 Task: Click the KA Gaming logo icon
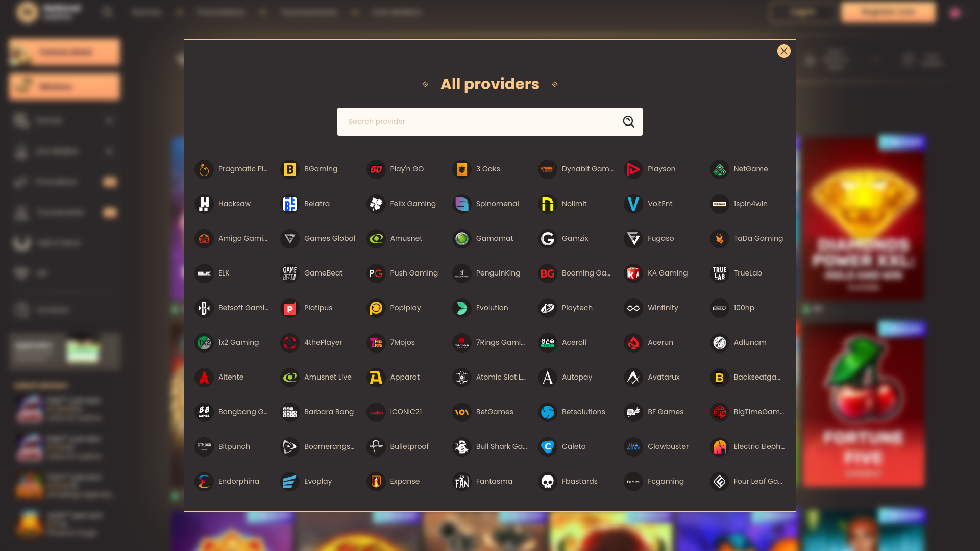[x=633, y=273]
